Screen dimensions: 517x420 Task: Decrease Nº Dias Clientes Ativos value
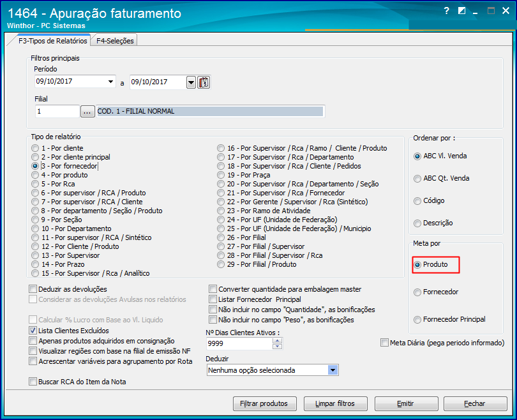(277, 346)
